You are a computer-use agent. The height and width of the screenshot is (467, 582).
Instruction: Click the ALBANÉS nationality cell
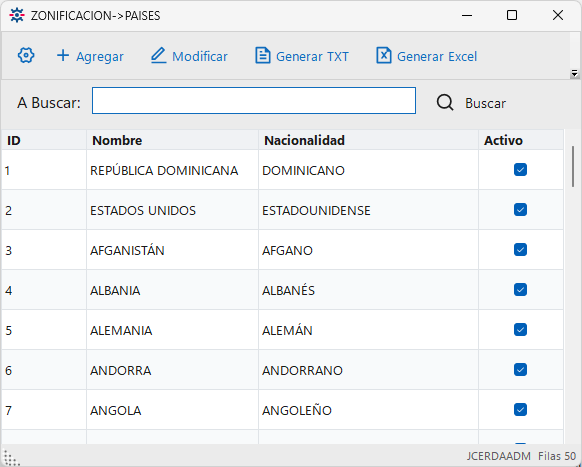click(369, 290)
